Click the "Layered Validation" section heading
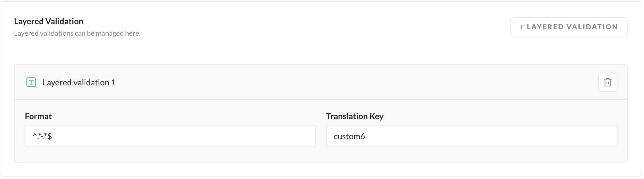 point(49,21)
